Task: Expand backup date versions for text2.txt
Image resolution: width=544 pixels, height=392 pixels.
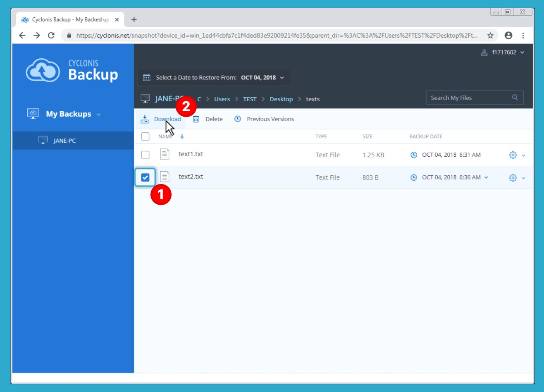Action: [x=486, y=177]
